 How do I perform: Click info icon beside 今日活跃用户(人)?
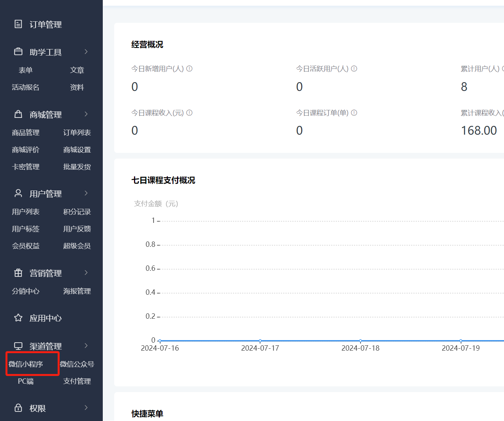tap(354, 69)
